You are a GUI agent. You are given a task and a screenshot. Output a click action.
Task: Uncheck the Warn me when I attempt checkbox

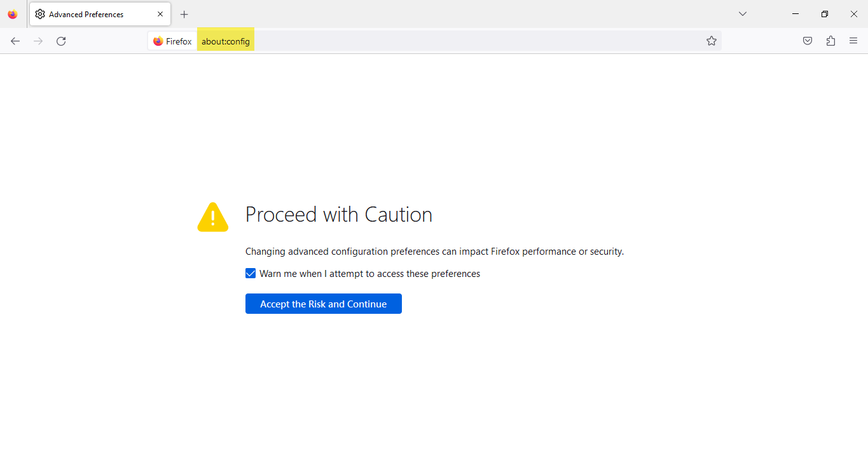click(x=251, y=274)
